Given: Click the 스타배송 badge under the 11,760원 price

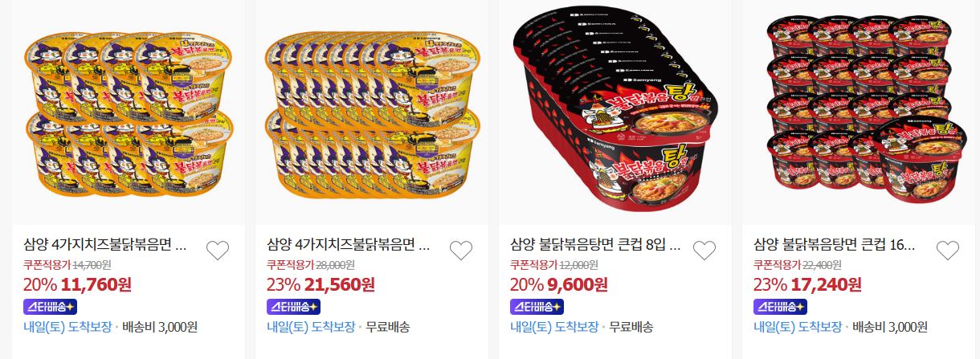Looking at the screenshot, I should tap(50, 307).
